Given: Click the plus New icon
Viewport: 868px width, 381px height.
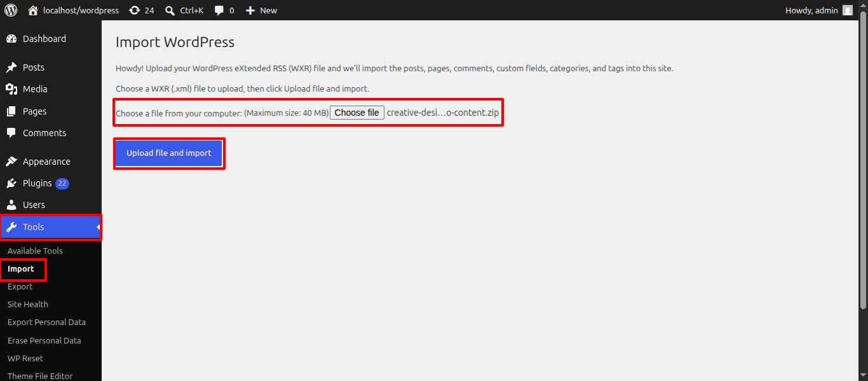Looking at the screenshot, I should [250, 10].
